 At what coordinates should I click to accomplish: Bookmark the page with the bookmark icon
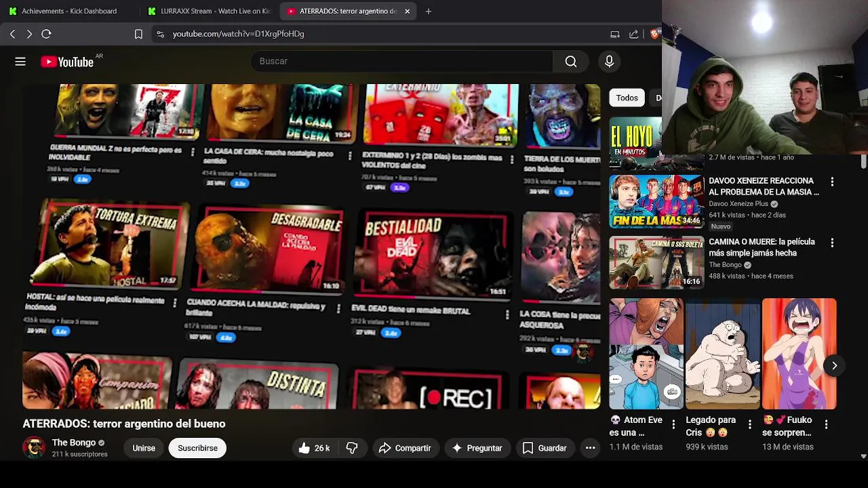[x=138, y=34]
